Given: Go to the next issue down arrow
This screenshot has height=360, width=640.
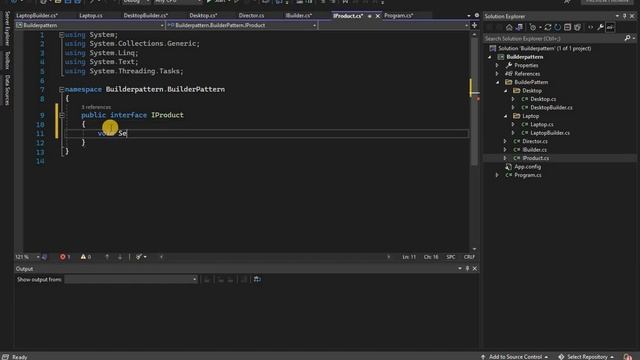Looking at the screenshot, I should pyautogui.click(x=120, y=257).
